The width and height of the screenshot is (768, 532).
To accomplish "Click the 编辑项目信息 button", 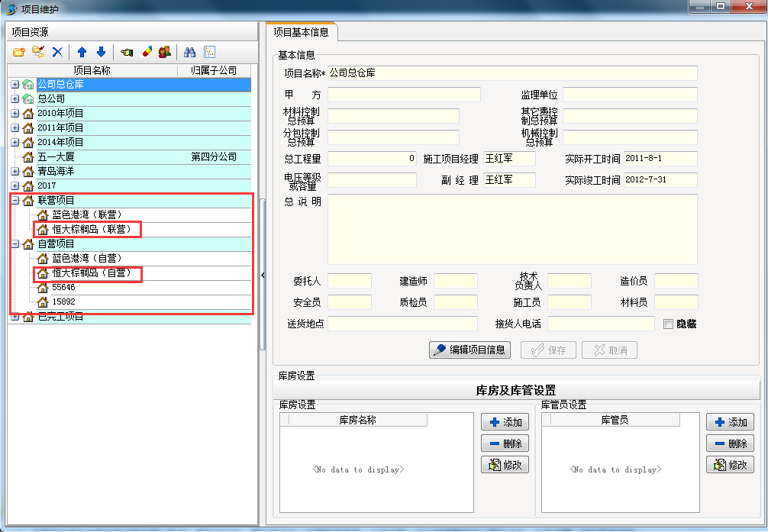I will [x=470, y=350].
